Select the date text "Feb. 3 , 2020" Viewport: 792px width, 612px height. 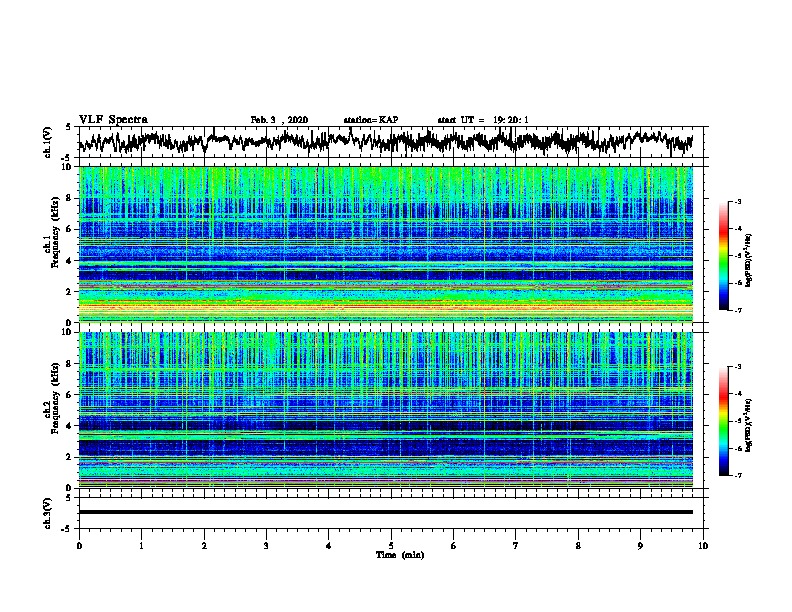point(279,120)
